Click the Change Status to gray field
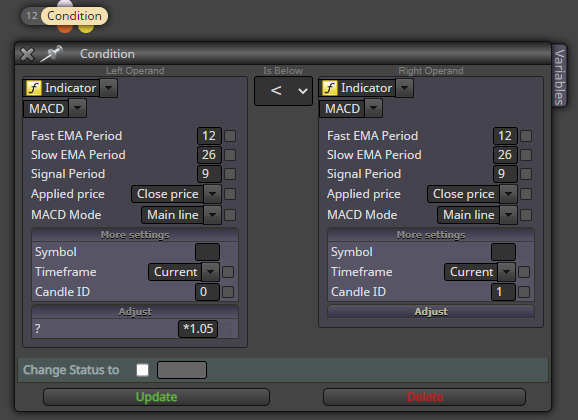Viewport: 578px width, 420px height. point(182,370)
